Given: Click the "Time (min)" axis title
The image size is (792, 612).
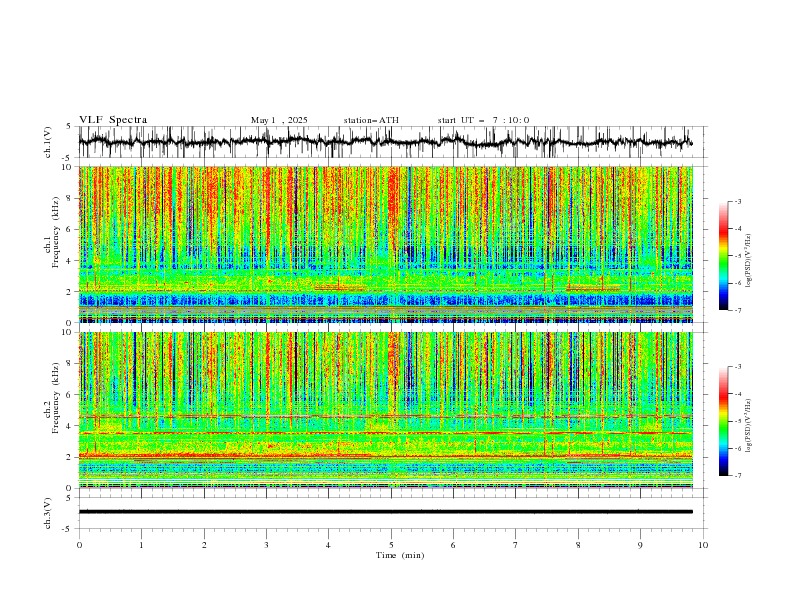Looking at the screenshot, I should click(x=400, y=555).
